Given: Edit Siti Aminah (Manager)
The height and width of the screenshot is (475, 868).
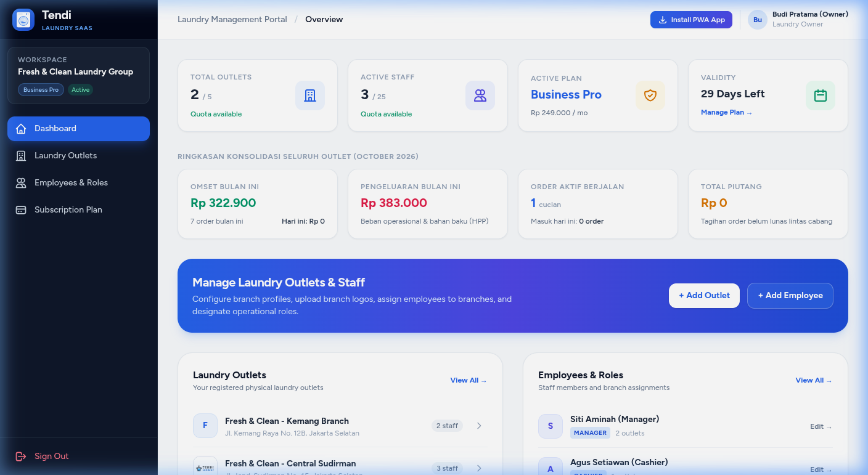Looking at the screenshot, I should click(821, 426).
